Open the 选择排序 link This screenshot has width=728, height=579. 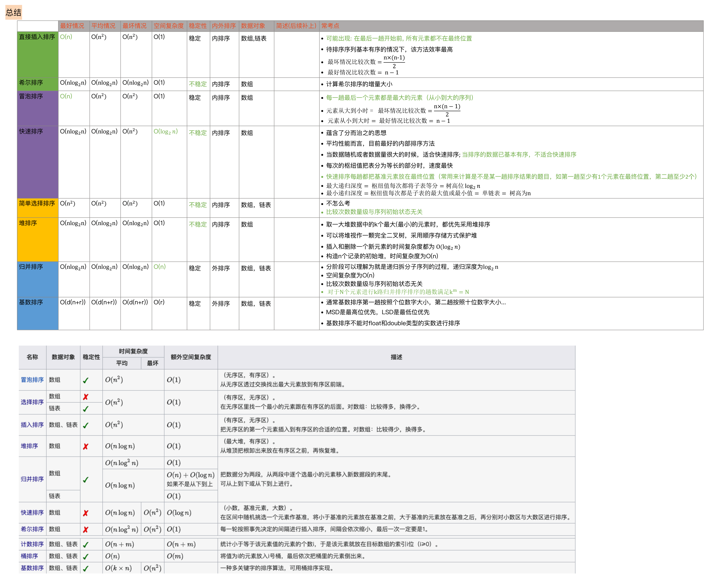pos(32,402)
